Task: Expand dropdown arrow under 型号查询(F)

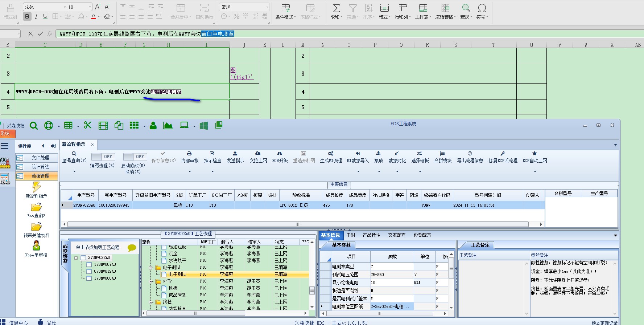Action: [x=74, y=172]
